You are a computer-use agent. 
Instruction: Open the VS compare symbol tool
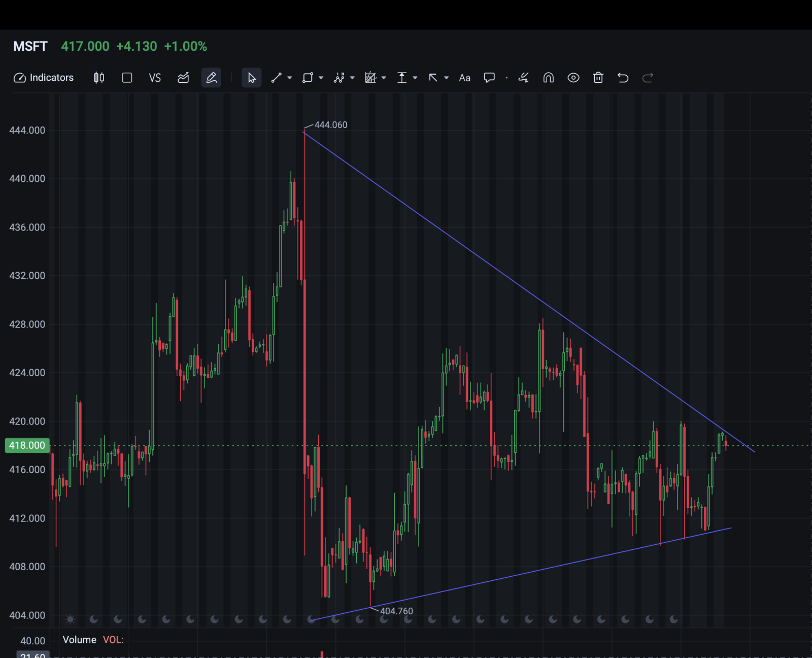point(155,78)
